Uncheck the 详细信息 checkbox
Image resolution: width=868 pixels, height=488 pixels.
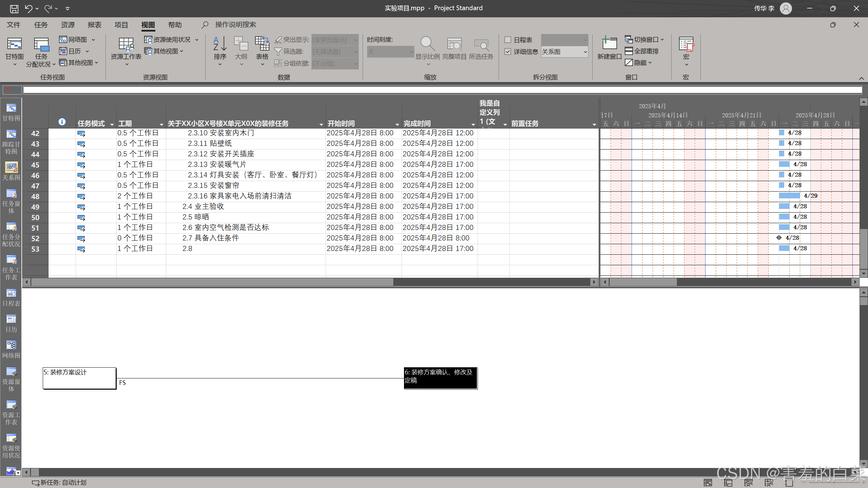point(508,52)
